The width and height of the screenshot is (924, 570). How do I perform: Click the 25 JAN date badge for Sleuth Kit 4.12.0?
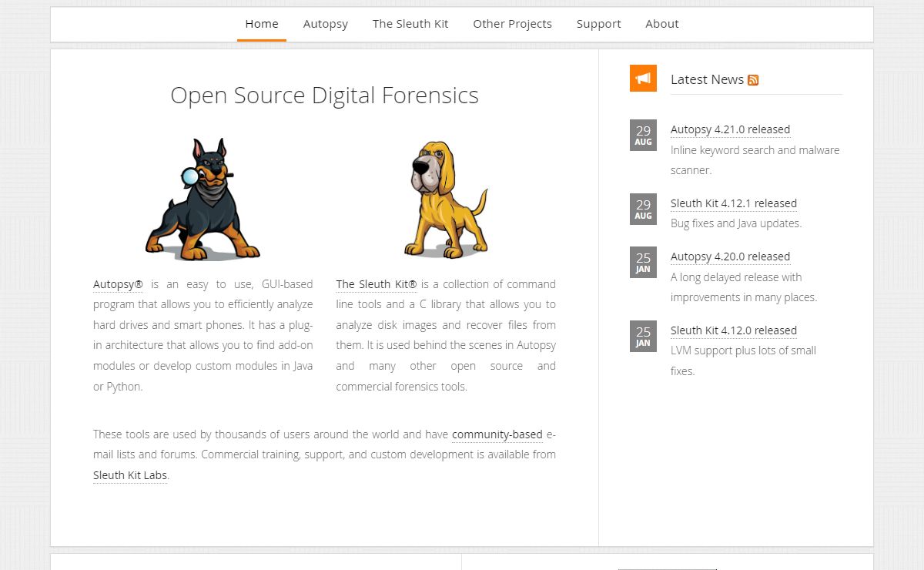click(643, 336)
